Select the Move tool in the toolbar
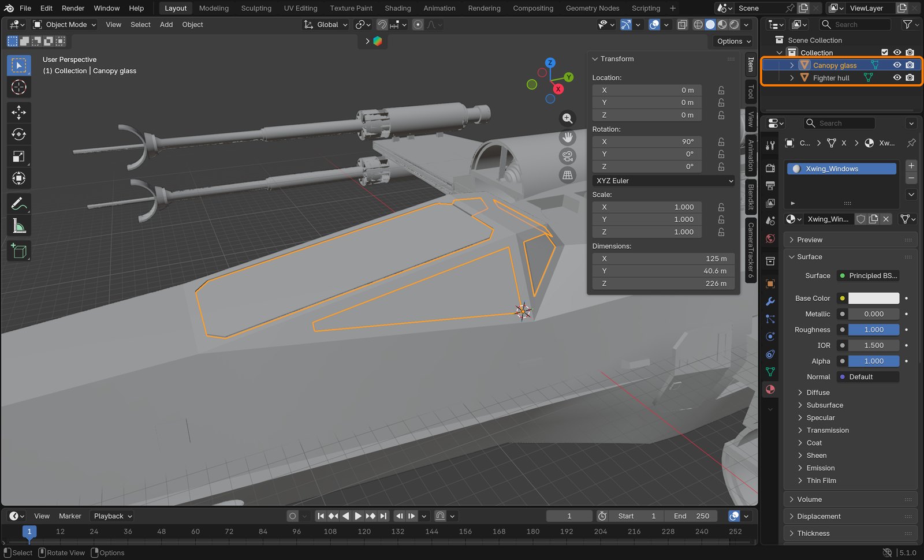 point(18,112)
